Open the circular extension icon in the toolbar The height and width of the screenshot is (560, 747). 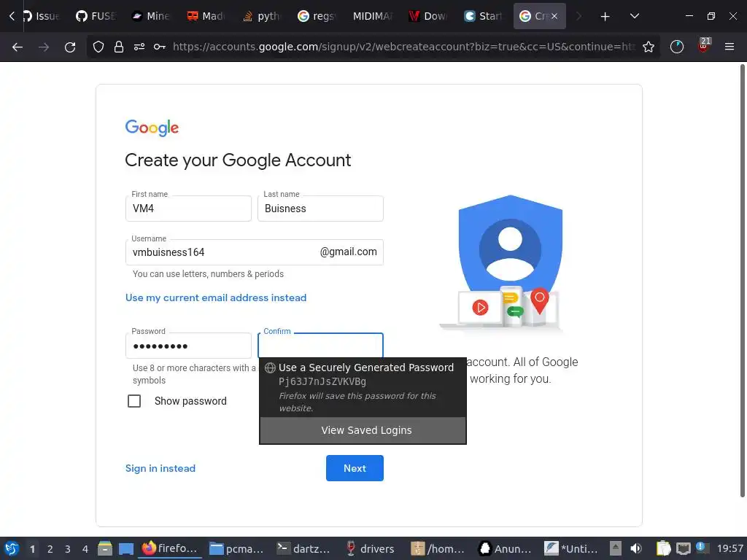coord(676,47)
